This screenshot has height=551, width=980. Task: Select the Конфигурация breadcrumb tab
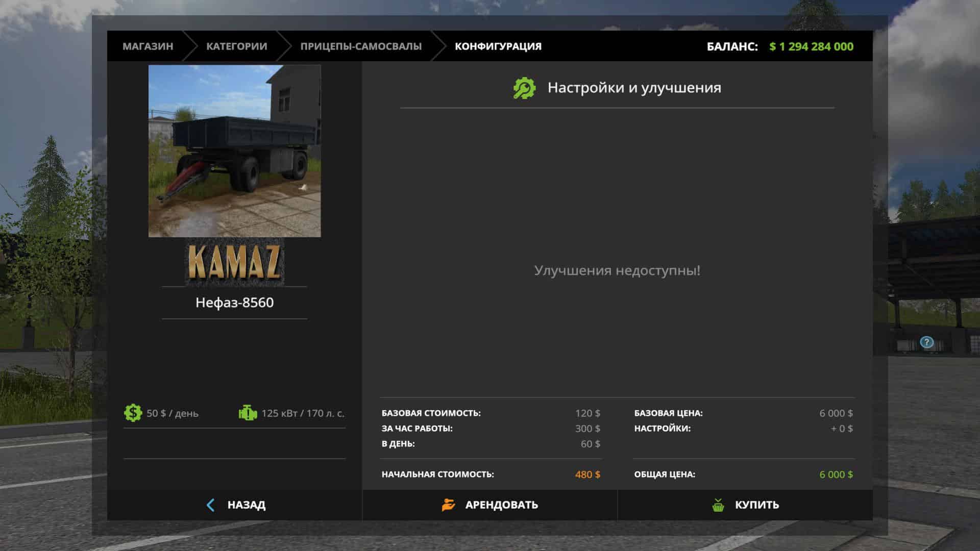[498, 46]
